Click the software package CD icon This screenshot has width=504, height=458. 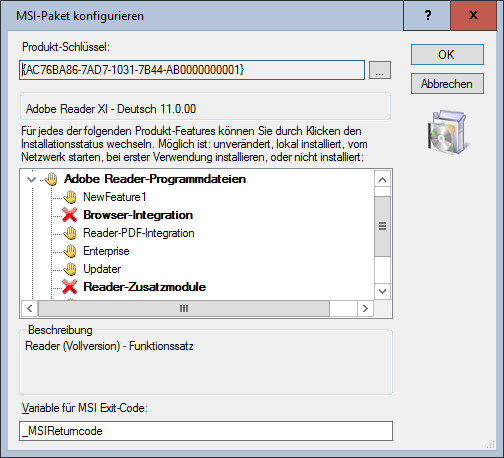pyautogui.click(x=447, y=132)
